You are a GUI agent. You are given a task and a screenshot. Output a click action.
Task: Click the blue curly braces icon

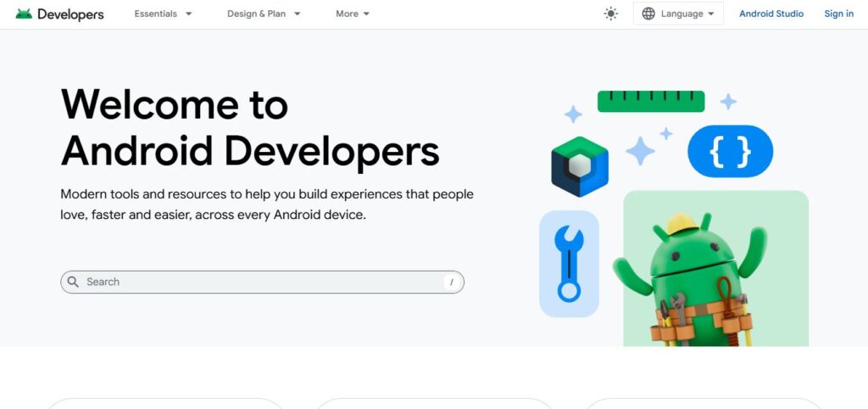[x=730, y=152]
